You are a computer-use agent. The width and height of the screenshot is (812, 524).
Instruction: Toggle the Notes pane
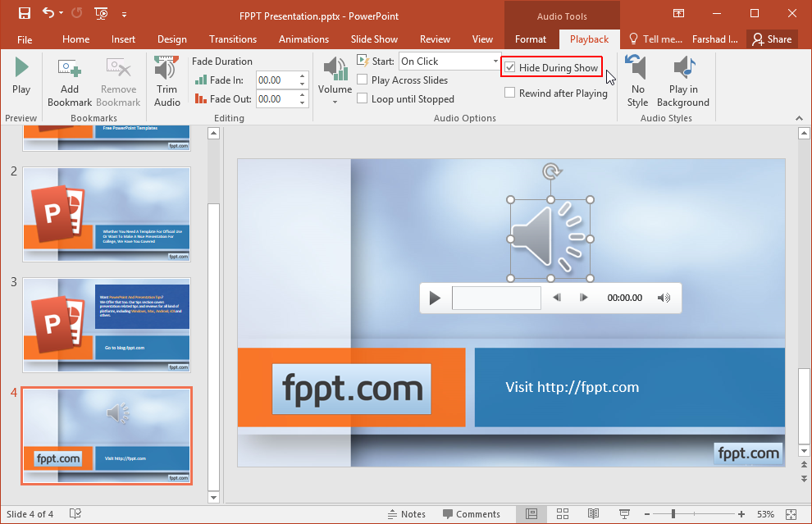(407, 514)
